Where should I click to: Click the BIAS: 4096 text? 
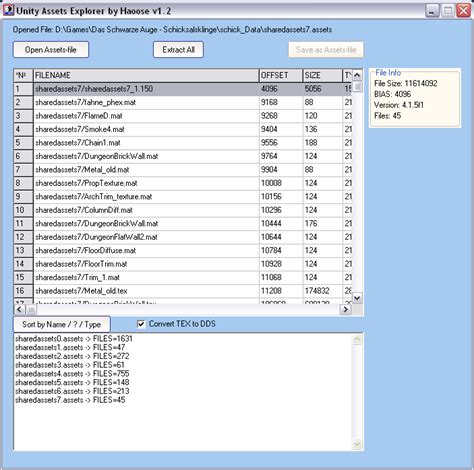393,94
